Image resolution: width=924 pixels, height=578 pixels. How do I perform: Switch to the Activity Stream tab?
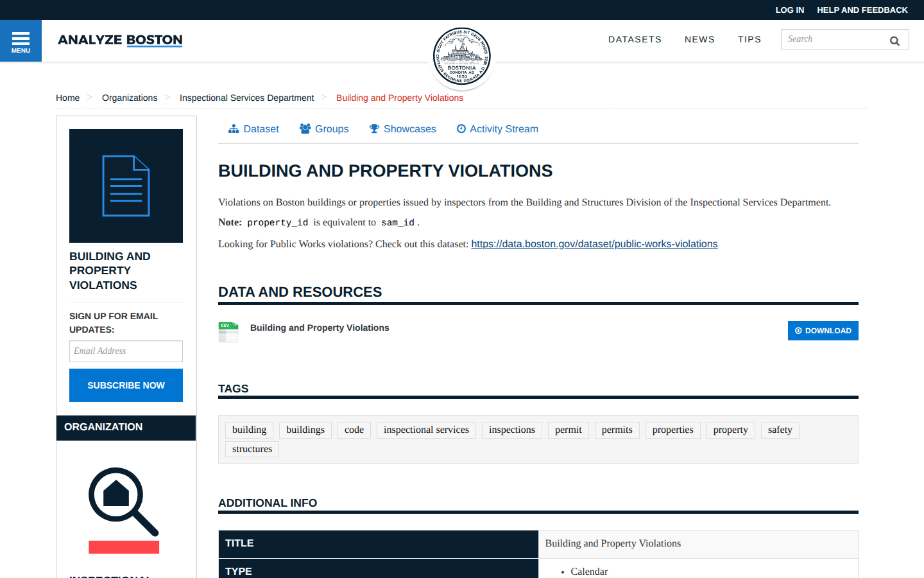497,129
